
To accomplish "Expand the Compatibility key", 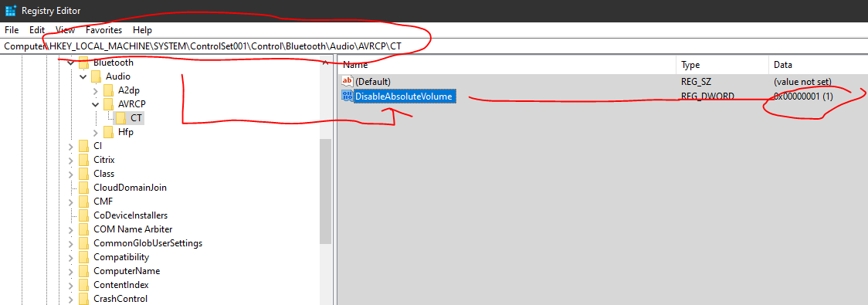I will [x=70, y=257].
